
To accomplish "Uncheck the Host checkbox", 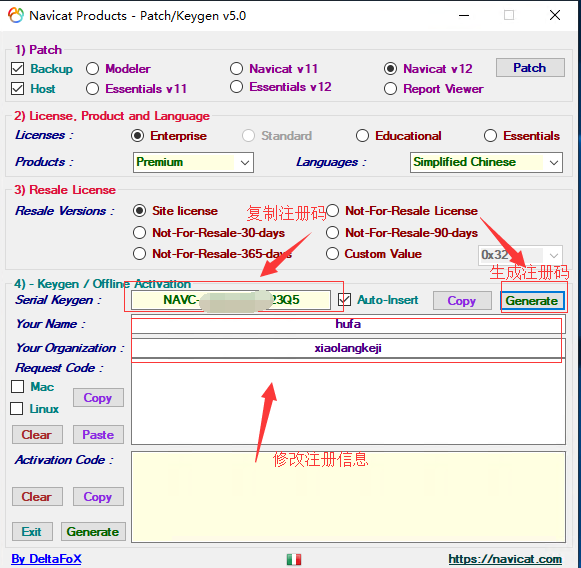I will point(17,89).
